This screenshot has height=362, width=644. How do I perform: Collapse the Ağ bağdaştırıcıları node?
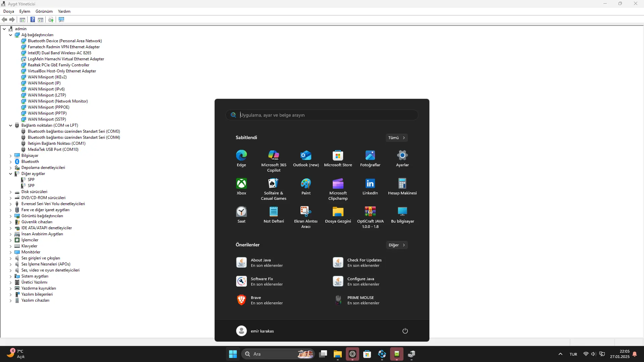[x=11, y=35]
